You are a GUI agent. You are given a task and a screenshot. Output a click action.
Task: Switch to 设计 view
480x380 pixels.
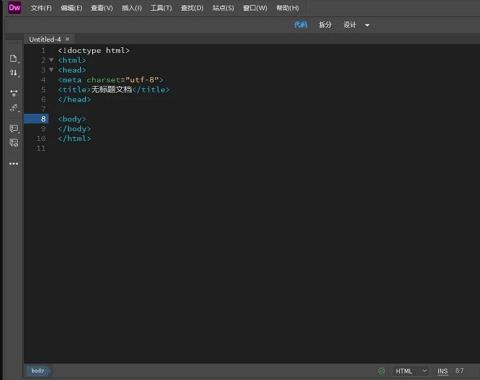coord(350,25)
